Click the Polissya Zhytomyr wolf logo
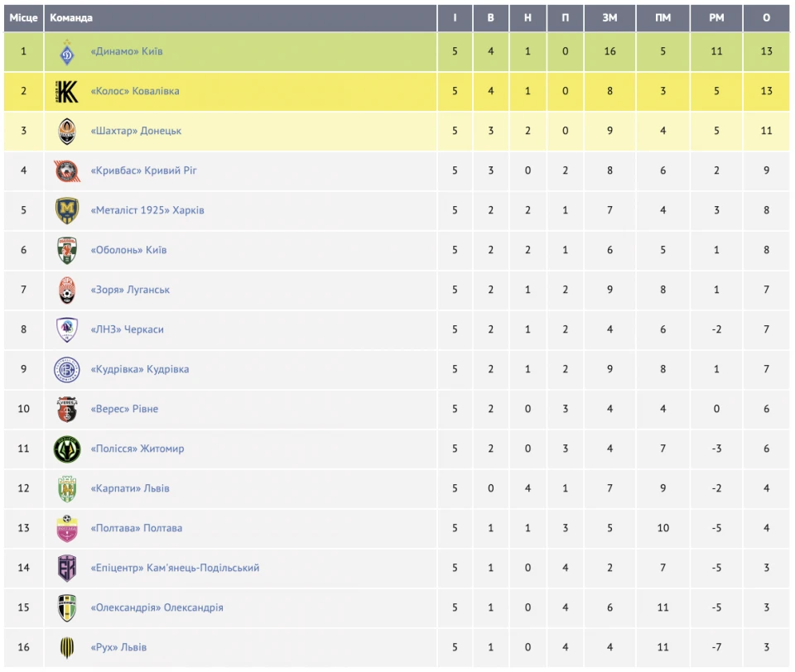Screen dimensions: 795x672 [x=67, y=449]
